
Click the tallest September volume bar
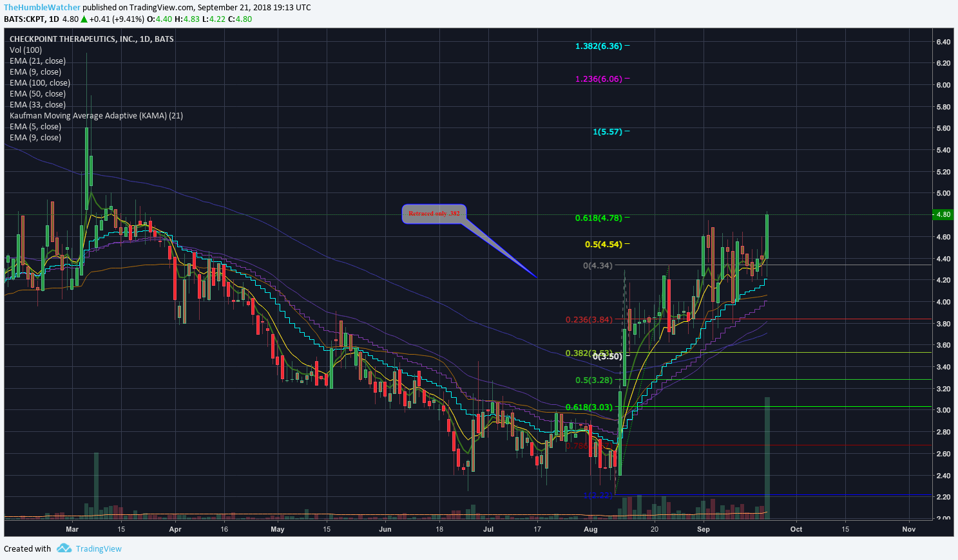pos(767,458)
